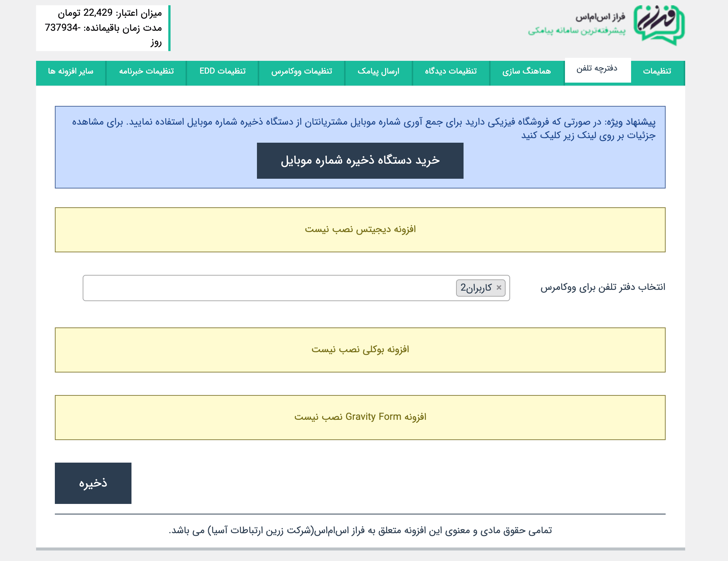Click the پیشنهاد ویژه offer text
Viewport: 728px width, 561px height.
[x=364, y=128]
